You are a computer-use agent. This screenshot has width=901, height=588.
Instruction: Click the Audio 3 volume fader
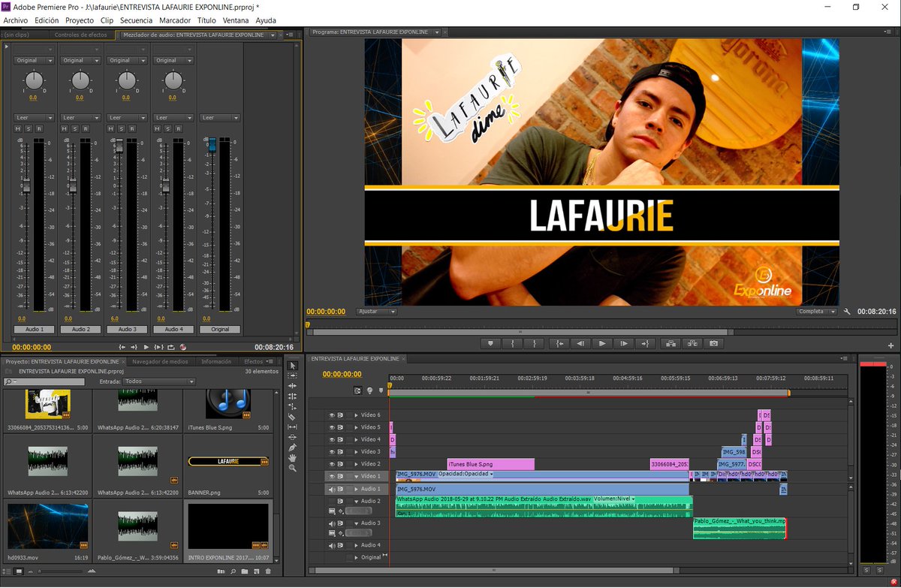(x=118, y=145)
